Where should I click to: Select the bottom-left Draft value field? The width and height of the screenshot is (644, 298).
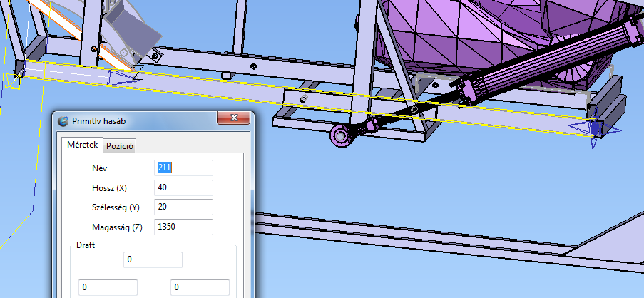[x=108, y=287]
